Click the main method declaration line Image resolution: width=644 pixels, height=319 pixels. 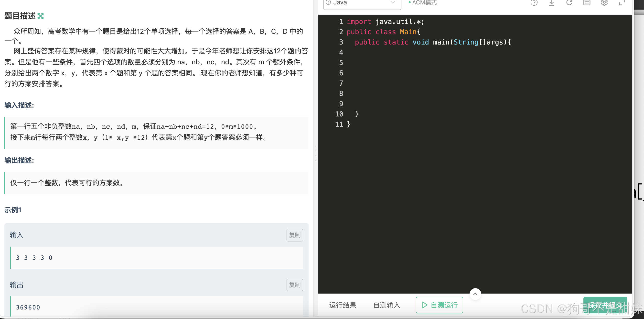tap(433, 42)
